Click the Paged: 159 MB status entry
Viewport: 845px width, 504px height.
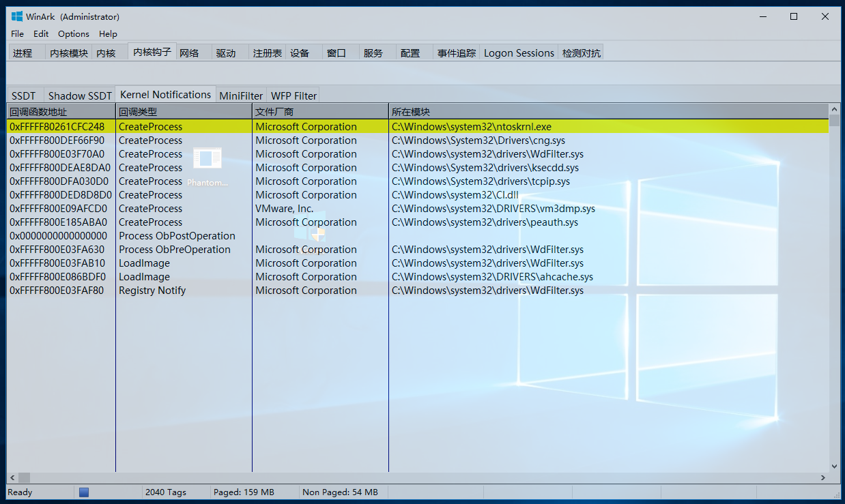pyautogui.click(x=244, y=492)
